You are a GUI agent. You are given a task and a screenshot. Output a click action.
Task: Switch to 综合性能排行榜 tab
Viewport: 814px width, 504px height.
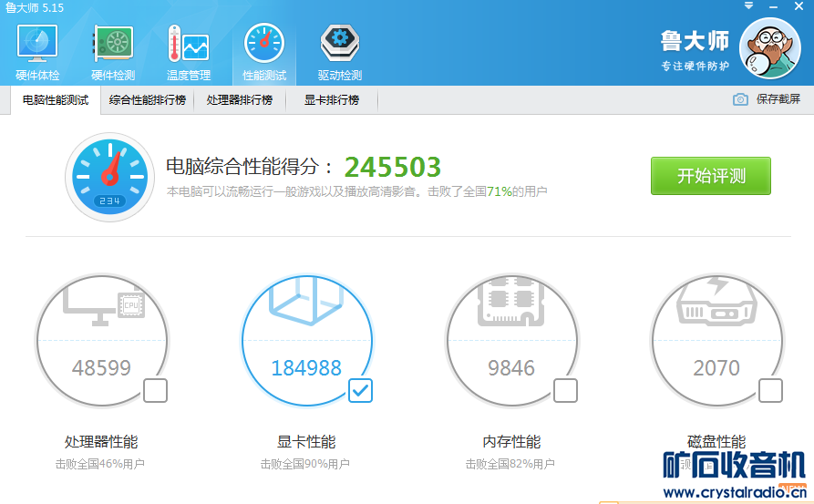148,100
